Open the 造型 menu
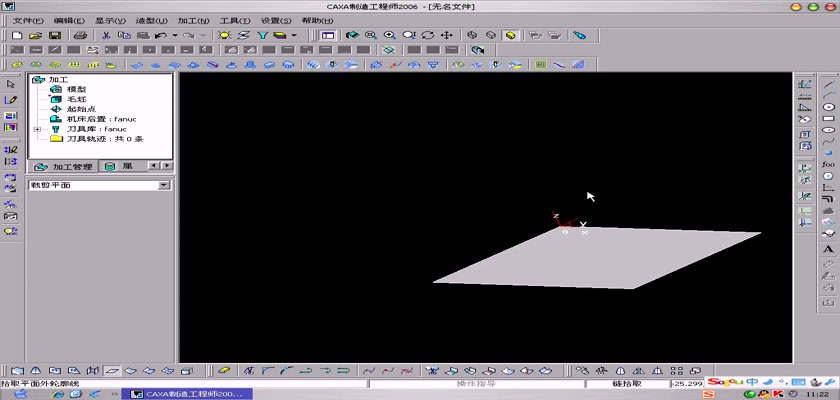 coord(152,20)
